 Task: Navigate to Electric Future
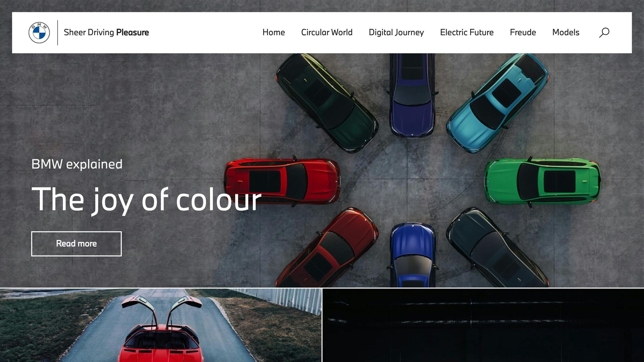pyautogui.click(x=467, y=32)
